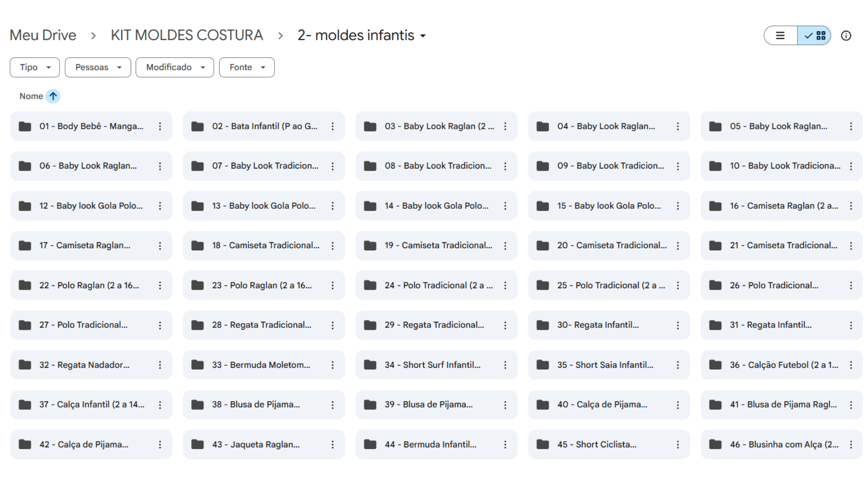This screenshot has width=868, height=488.
Task: Open more actions for 24 - Polo Tradicional
Action: click(x=505, y=286)
